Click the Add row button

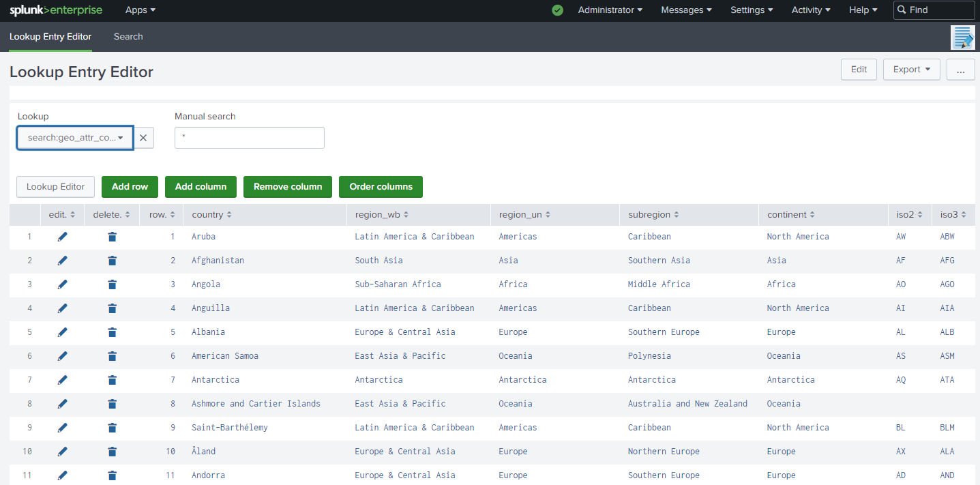point(130,187)
